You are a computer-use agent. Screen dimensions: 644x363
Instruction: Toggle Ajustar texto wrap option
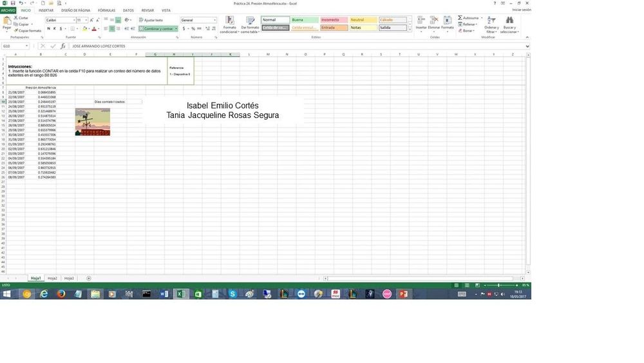click(152, 20)
